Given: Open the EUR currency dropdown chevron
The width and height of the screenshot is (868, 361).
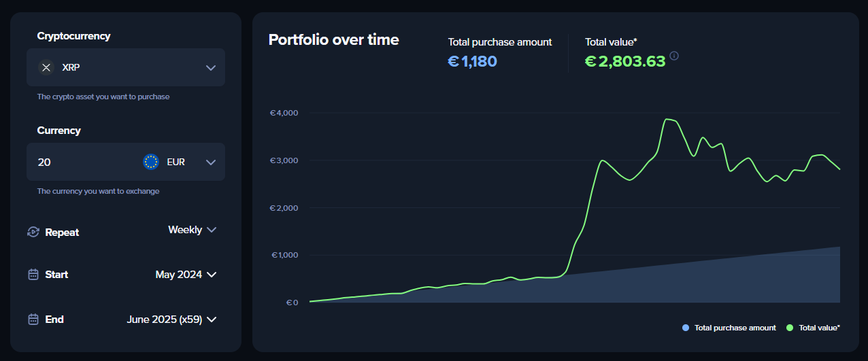Looking at the screenshot, I should point(211,162).
